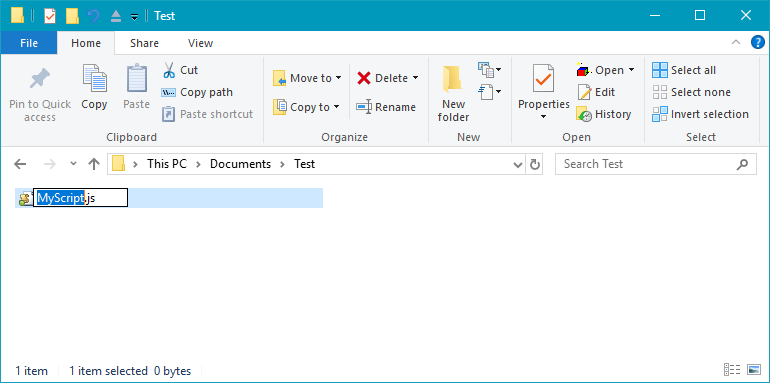Open the Easy access dropdown
770x383 pixels.
490,91
